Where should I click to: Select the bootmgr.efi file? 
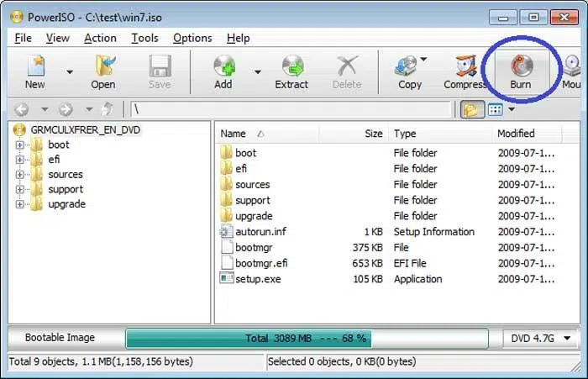(261, 263)
